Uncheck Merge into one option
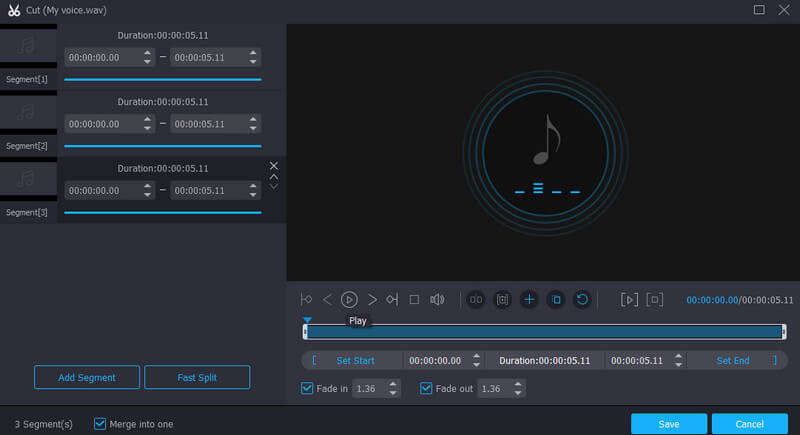Image resolution: width=800 pixels, height=435 pixels. pos(99,423)
